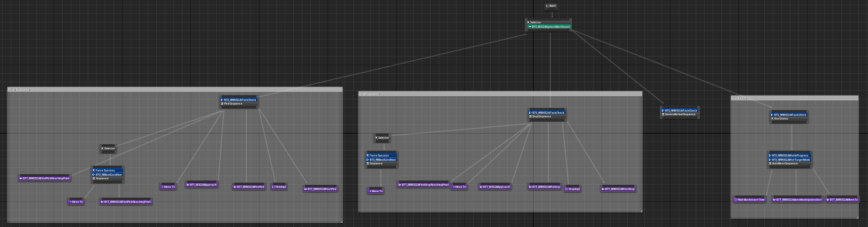Select BTT_RRROS2AIFindDropReachingPoint task node
The width and height of the screenshot is (868, 227).
424,185
